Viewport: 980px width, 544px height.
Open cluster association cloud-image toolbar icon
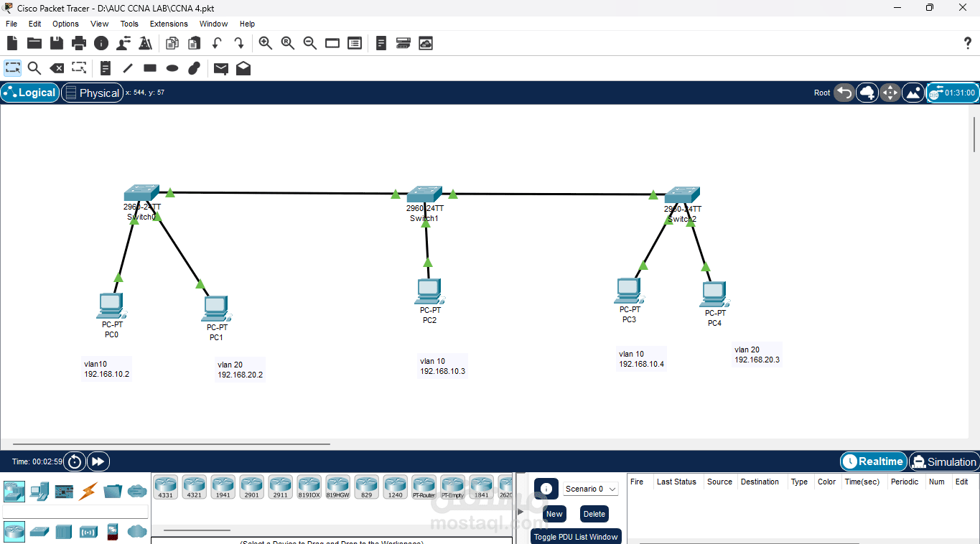(426, 43)
